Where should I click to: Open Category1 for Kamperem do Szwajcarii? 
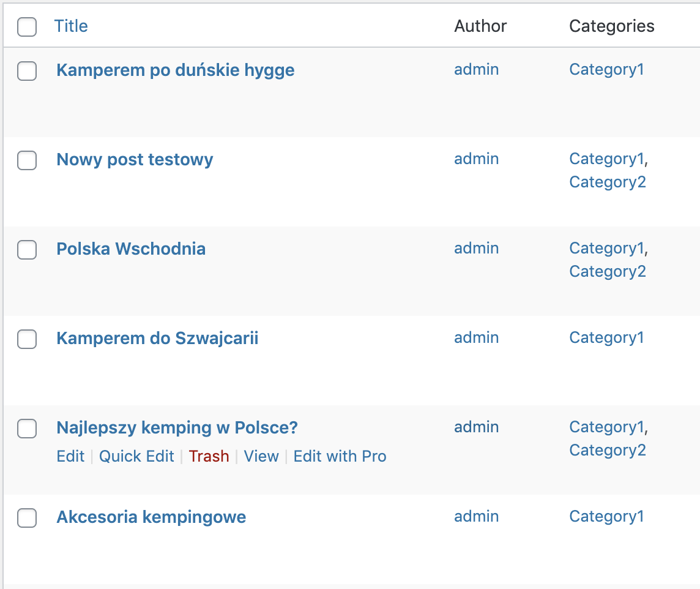pyautogui.click(x=607, y=337)
